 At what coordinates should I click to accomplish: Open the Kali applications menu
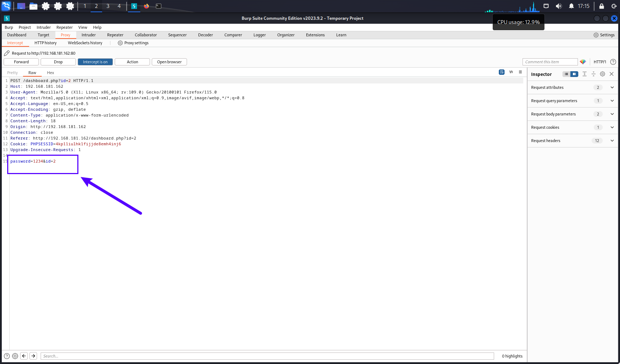click(6, 6)
